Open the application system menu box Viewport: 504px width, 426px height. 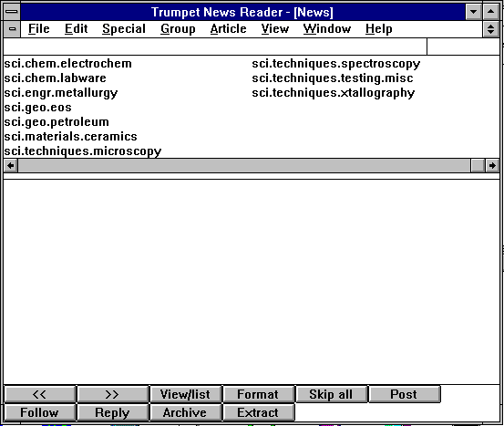pos(12,12)
